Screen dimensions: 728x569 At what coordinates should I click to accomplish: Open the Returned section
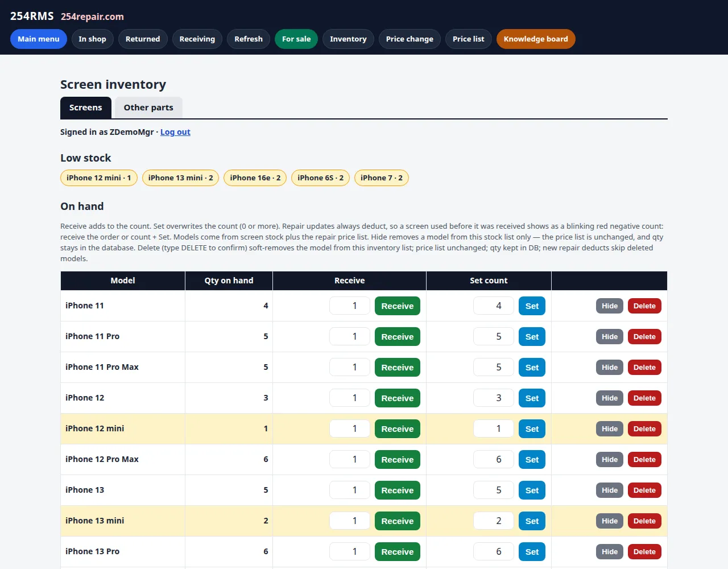click(x=143, y=39)
